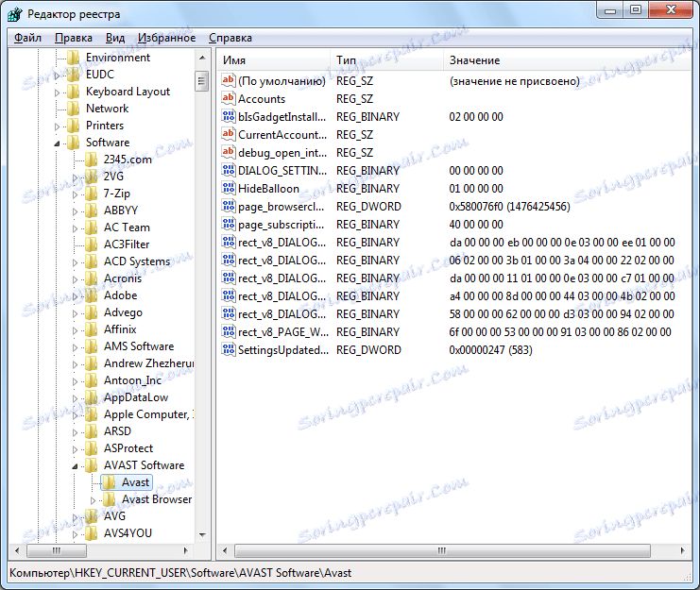700x590 pixels.
Task: Click the value 0x580076f0 (1476425456)
Action: tap(509, 207)
